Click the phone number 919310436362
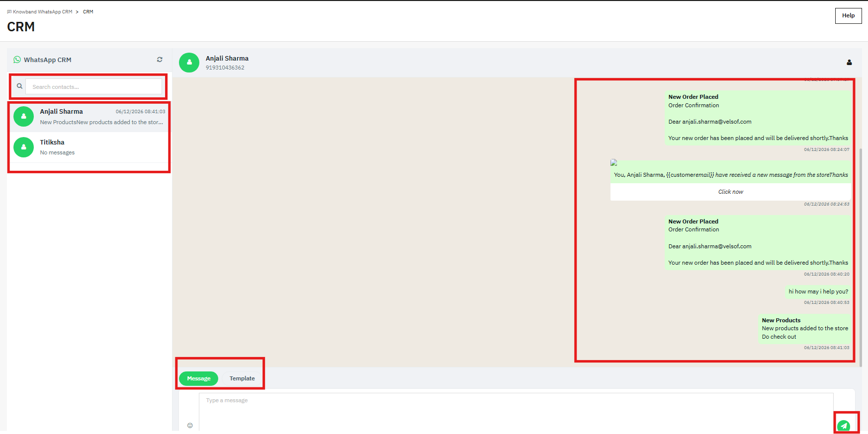Screen dimensions: 868x434 click(x=225, y=68)
